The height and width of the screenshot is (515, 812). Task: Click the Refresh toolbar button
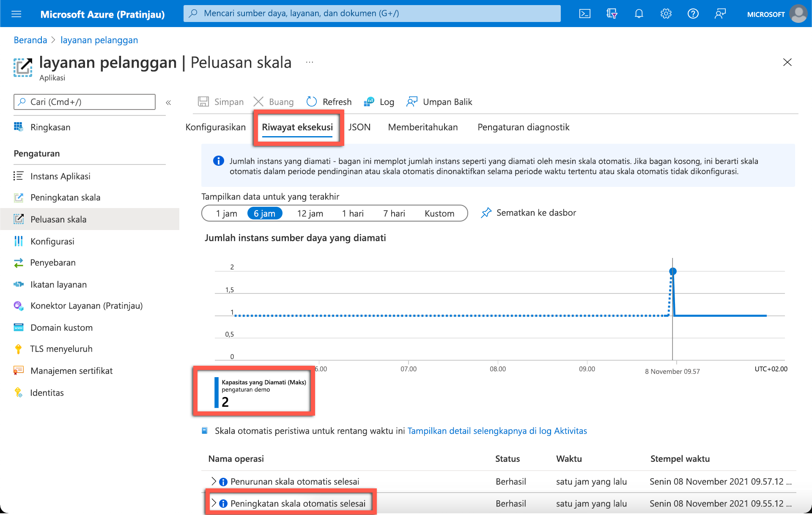(x=329, y=102)
